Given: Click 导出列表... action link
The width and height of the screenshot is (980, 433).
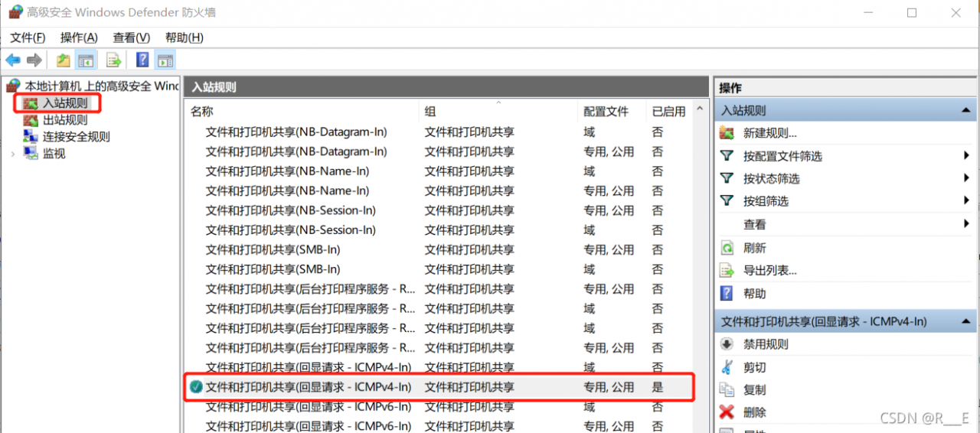Looking at the screenshot, I should 770,270.
